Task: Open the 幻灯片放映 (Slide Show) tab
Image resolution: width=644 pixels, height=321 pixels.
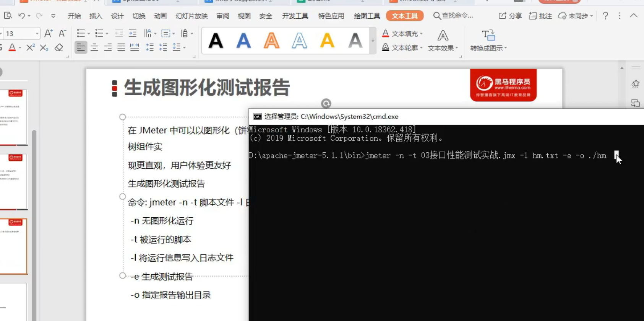Action: pyautogui.click(x=191, y=16)
